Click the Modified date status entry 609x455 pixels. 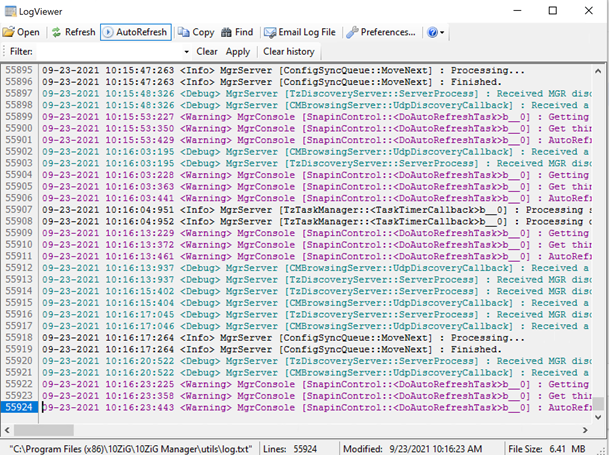412,449
